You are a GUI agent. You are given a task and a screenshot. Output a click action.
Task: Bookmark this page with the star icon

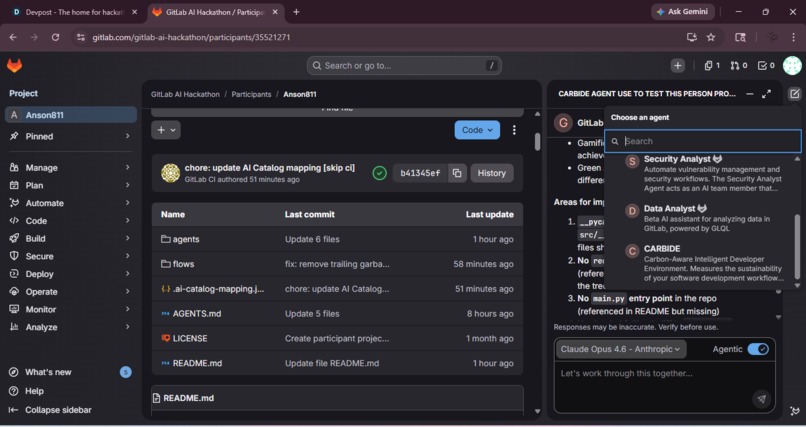[711, 37]
